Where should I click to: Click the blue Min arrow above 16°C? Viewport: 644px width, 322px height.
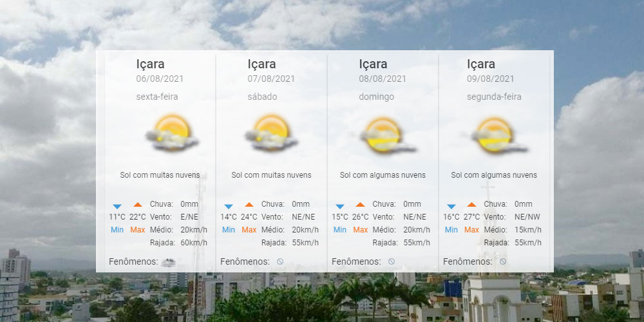pos(451,206)
